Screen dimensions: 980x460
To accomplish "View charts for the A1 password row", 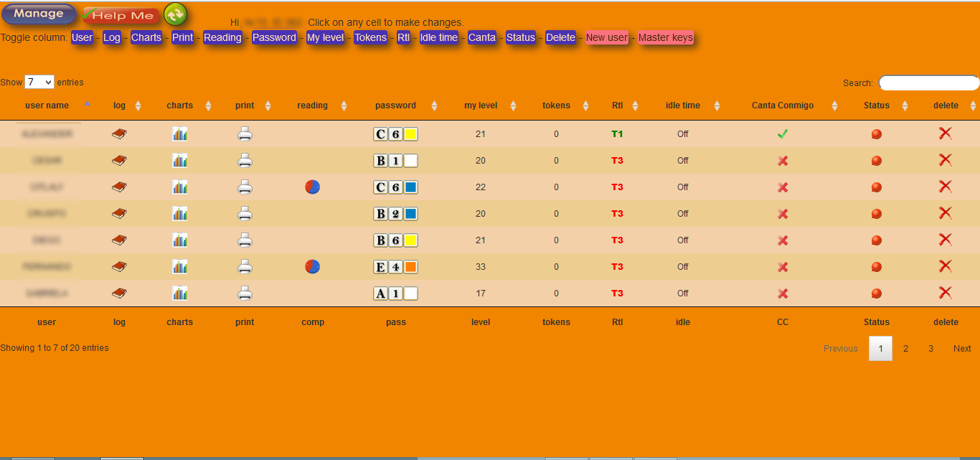I will pyautogui.click(x=179, y=293).
